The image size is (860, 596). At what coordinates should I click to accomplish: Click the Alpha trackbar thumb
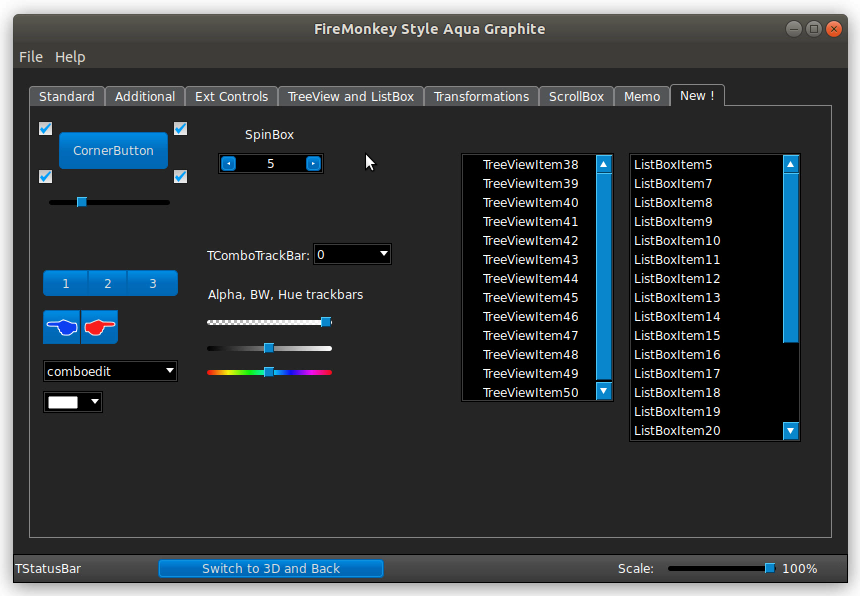click(x=326, y=322)
